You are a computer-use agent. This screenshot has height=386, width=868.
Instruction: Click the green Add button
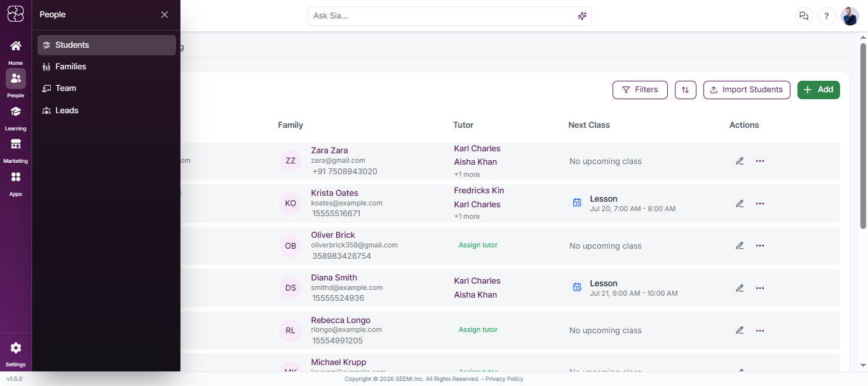point(818,90)
